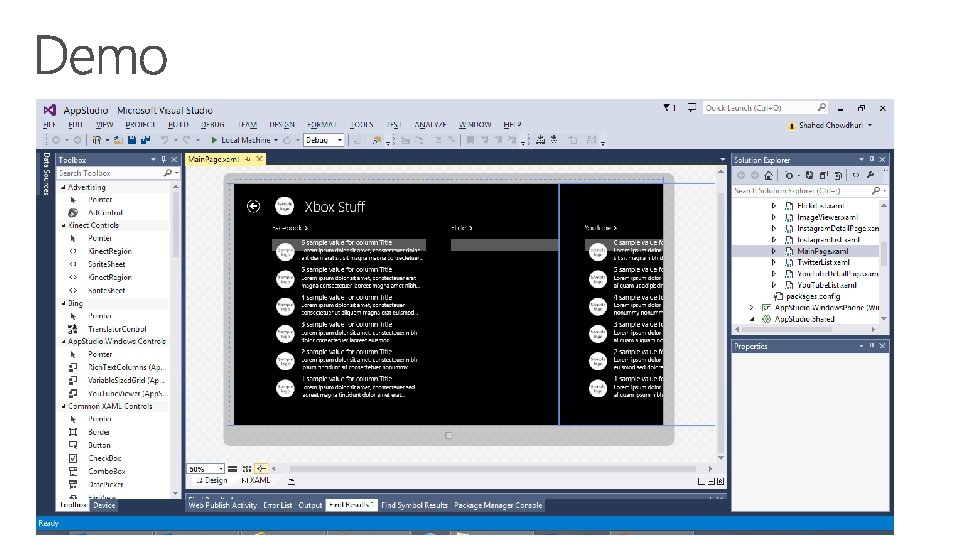Toggle horizontal split view of designer
The height and width of the screenshot is (551, 979).
pyautogui.click(x=711, y=481)
